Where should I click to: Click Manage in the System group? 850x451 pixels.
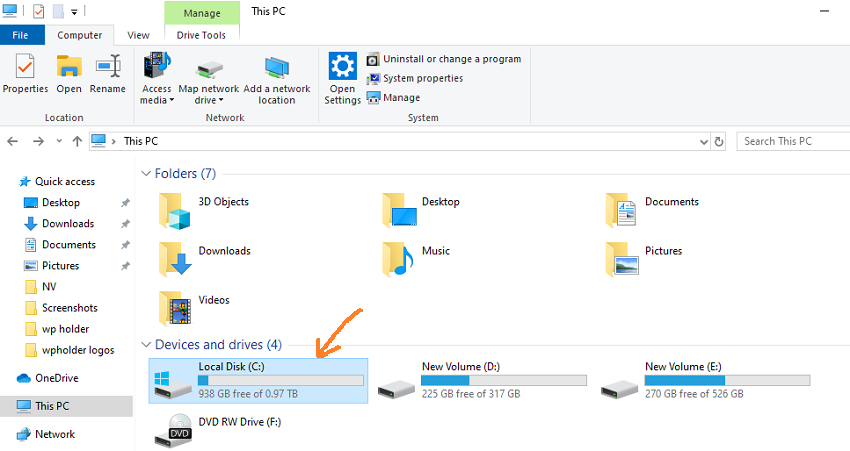[x=394, y=98]
